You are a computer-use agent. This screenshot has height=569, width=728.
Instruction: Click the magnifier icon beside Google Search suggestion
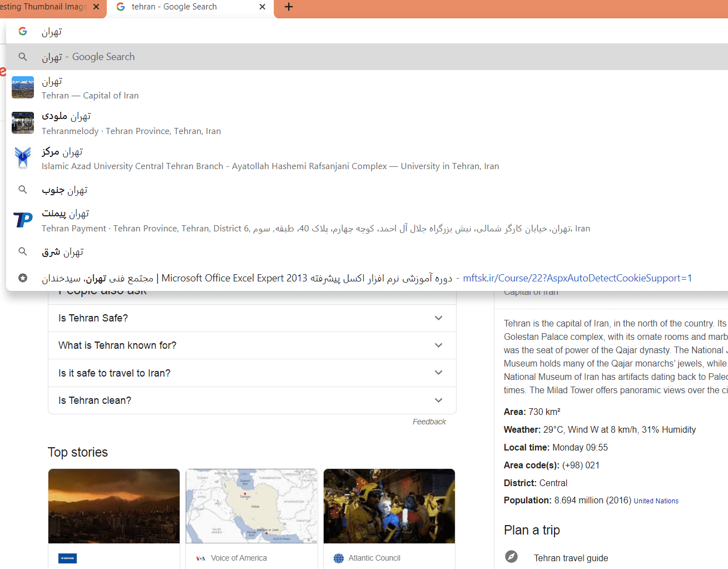(23, 57)
